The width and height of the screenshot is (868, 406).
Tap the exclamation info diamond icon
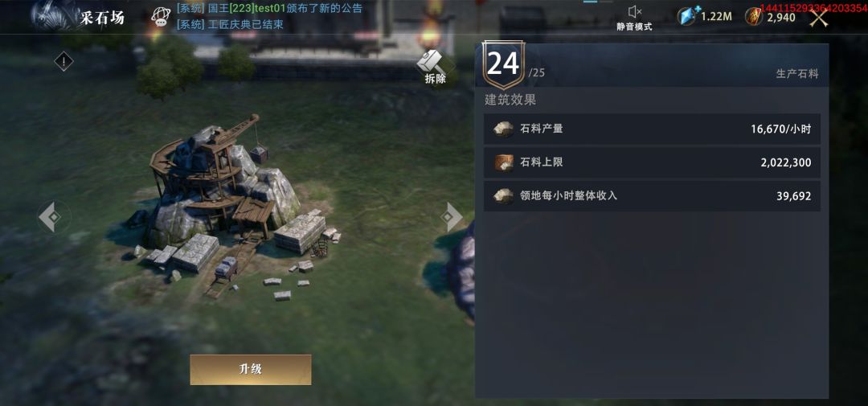pyautogui.click(x=63, y=61)
